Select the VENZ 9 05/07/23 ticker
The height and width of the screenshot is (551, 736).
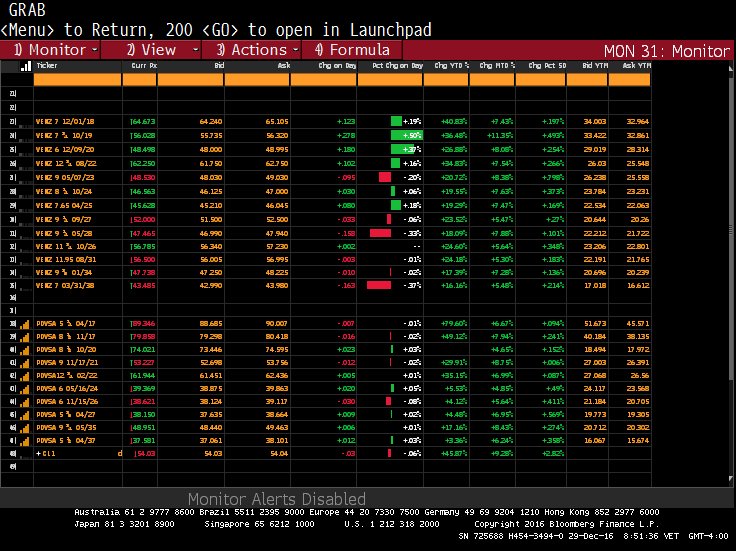point(65,178)
